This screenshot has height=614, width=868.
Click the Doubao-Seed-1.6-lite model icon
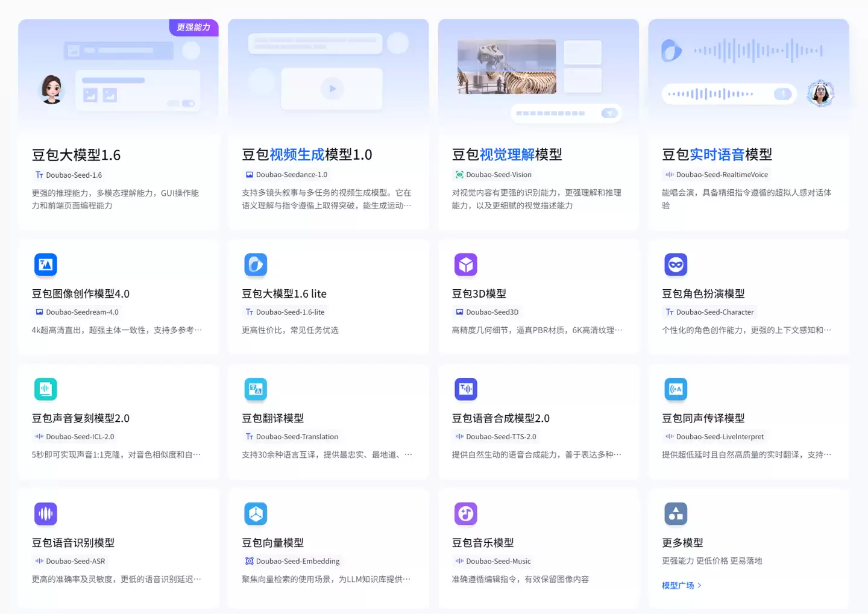click(256, 265)
